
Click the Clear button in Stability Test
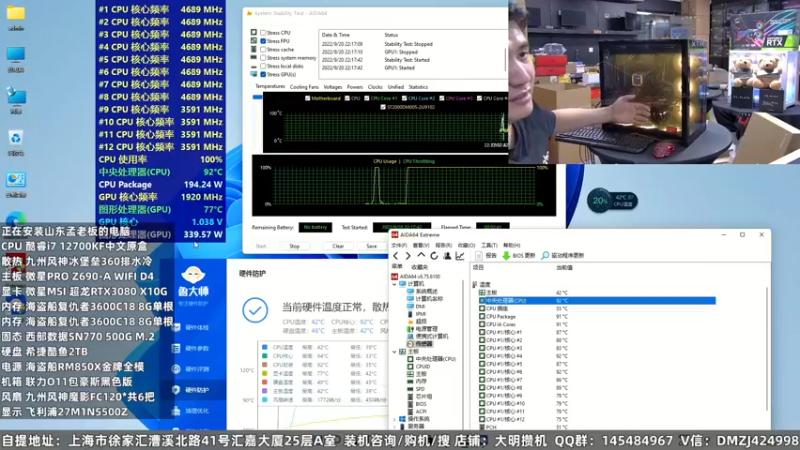point(338,246)
